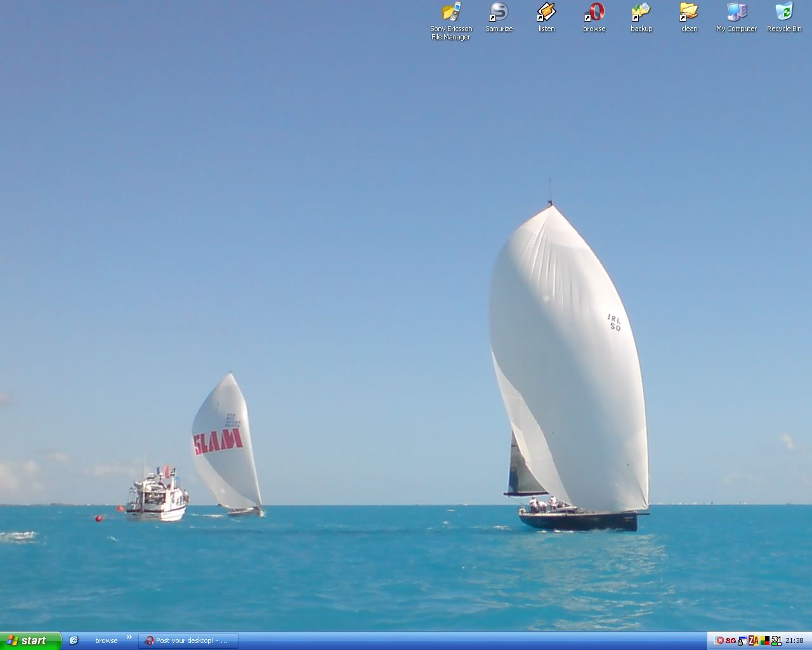Click the 21:38 system clock
The height and width of the screenshot is (650, 812).
coord(794,640)
